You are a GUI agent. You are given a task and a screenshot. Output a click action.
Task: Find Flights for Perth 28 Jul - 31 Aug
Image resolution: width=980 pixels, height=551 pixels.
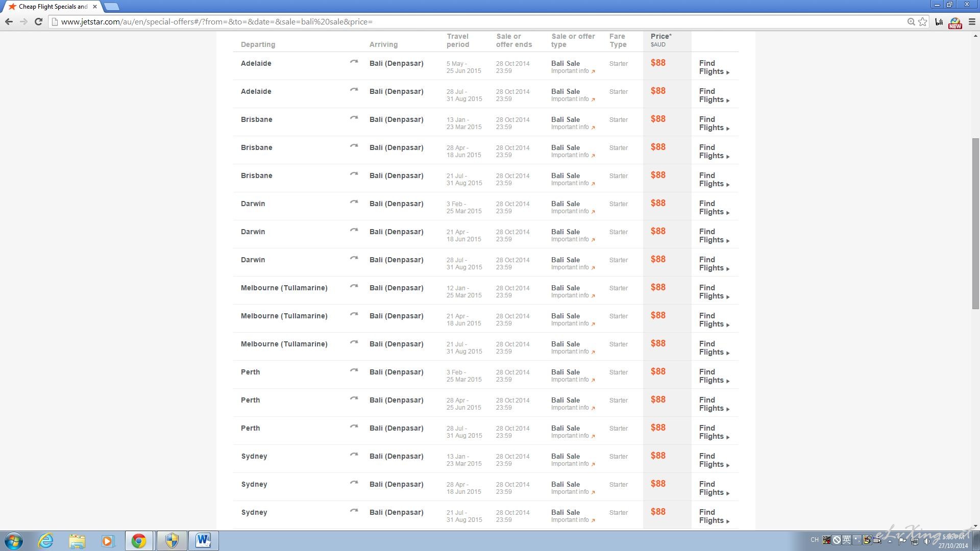point(714,432)
